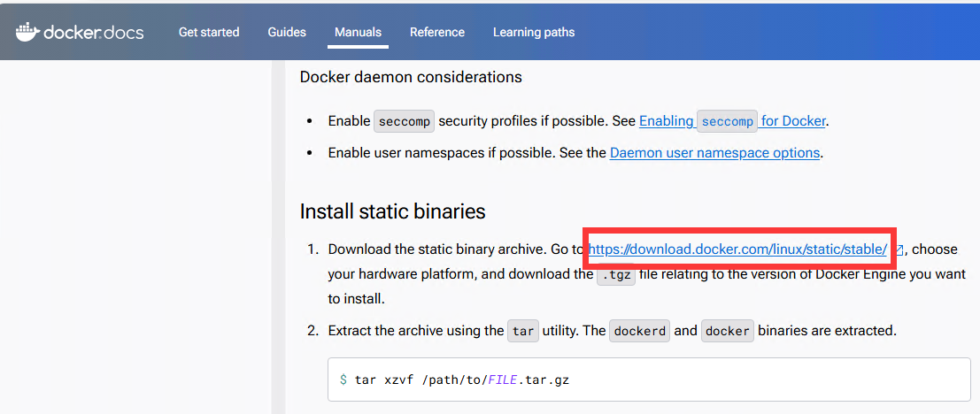
Task: Open the Get started section
Action: pyautogui.click(x=209, y=32)
